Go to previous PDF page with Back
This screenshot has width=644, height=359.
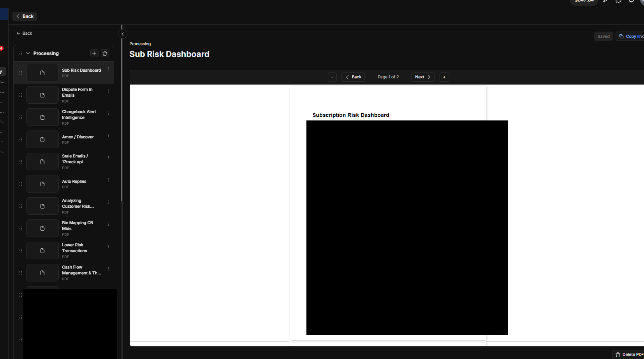(353, 77)
